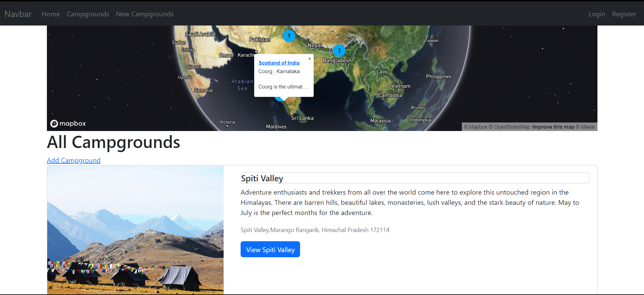Open the Login page
Screen dimensions: 644x295
tap(596, 14)
